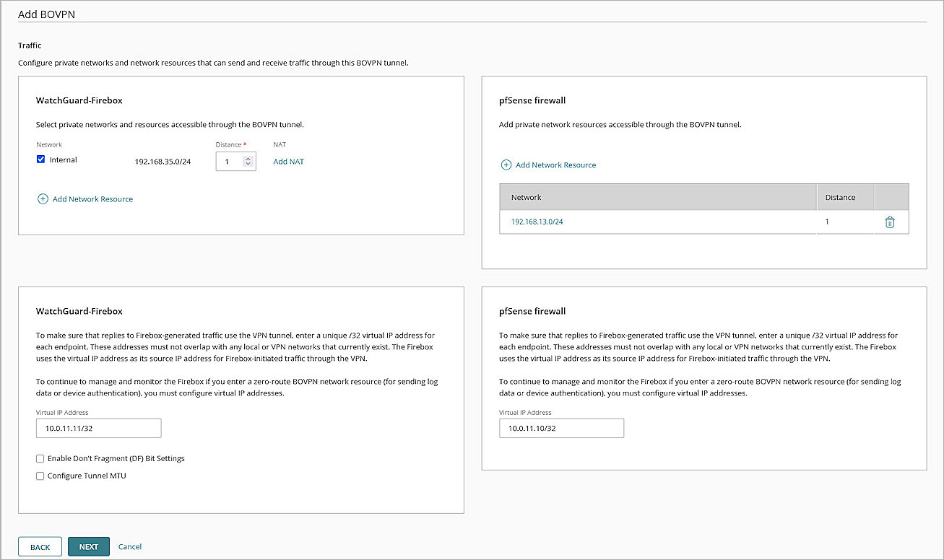944x560 pixels.
Task: Click inside the Distance value field
Action: (230, 161)
